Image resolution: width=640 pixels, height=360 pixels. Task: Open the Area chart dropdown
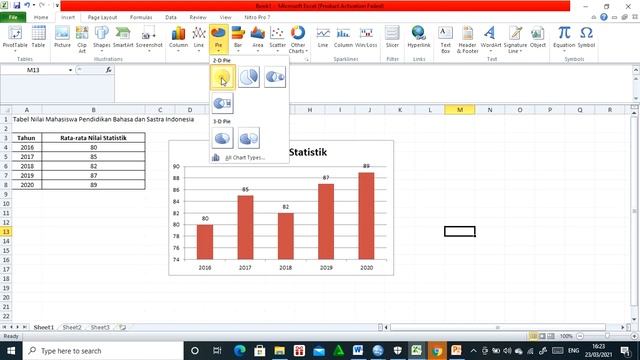(258, 39)
